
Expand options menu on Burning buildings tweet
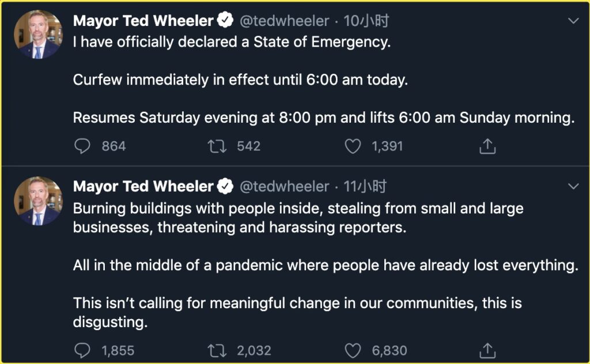[x=573, y=187]
